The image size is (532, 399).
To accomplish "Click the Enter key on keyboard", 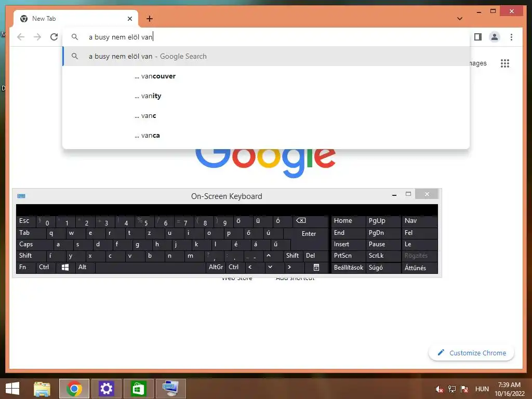I will pos(309,233).
